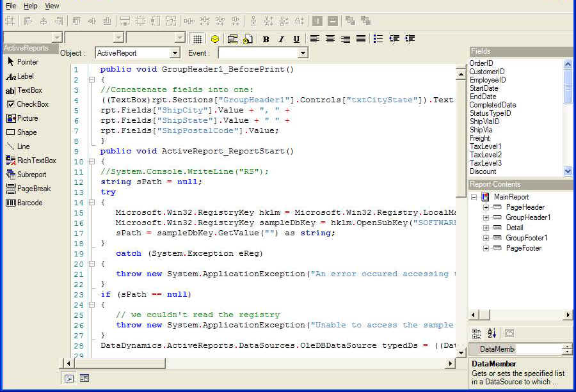Expand the GroupHeader1 node

tap(486, 217)
